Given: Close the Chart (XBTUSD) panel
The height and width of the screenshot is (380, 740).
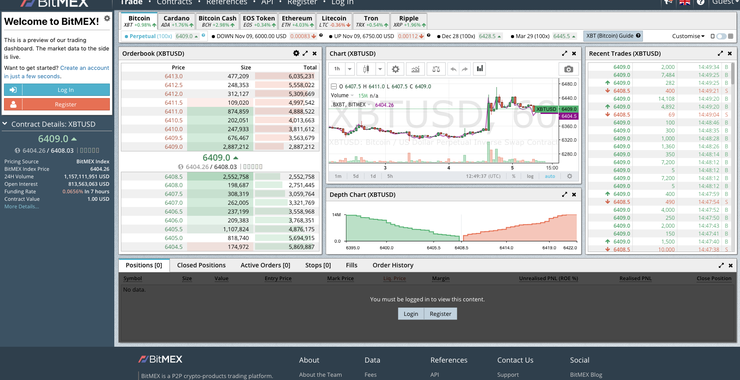Looking at the screenshot, I should tap(574, 54).
